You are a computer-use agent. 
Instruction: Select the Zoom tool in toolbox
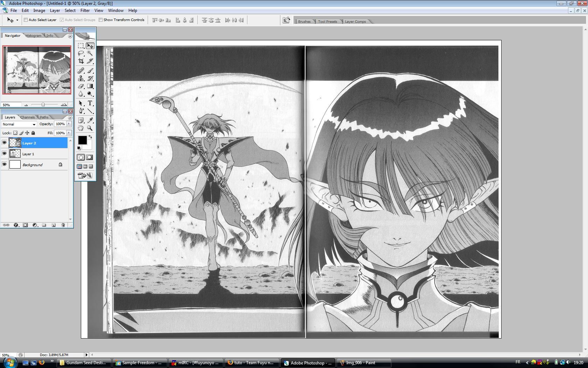(90, 128)
